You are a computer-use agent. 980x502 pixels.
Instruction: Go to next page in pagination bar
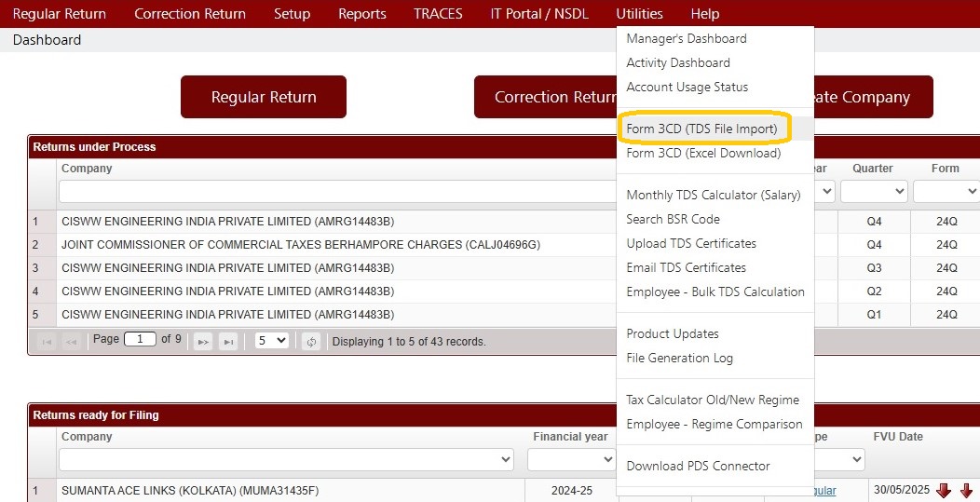203,341
